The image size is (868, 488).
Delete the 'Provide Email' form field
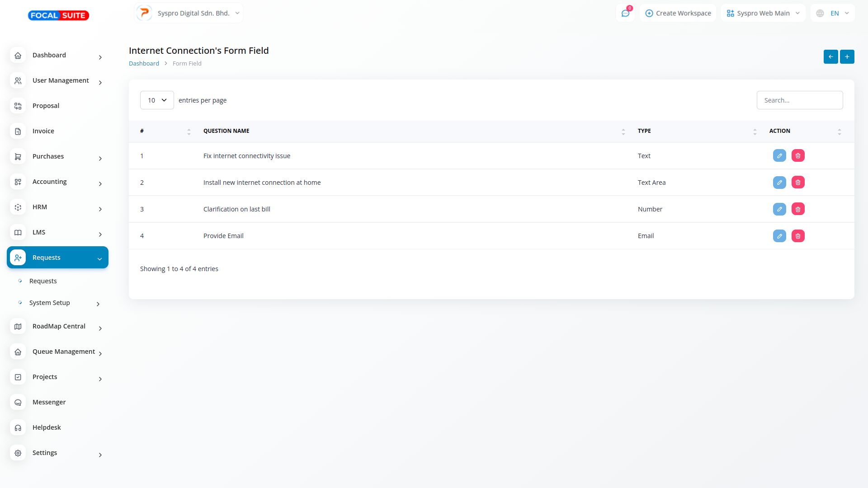coord(798,236)
